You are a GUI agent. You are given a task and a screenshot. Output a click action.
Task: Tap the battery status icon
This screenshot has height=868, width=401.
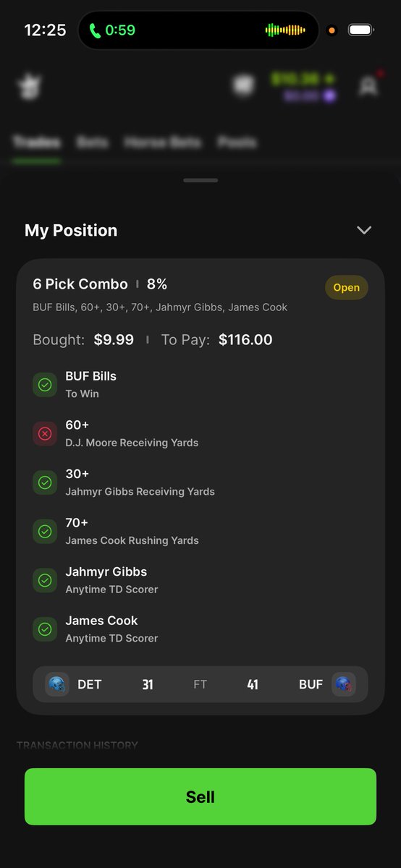coord(361,30)
